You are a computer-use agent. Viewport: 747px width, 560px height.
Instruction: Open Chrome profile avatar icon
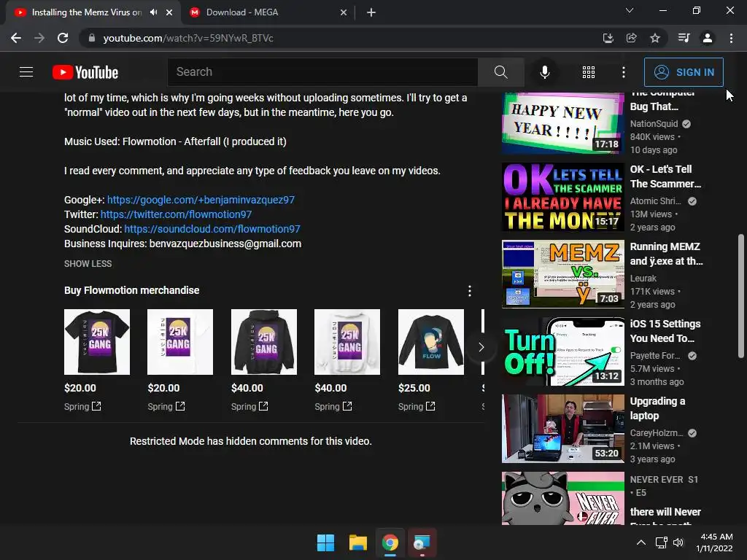tap(708, 38)
